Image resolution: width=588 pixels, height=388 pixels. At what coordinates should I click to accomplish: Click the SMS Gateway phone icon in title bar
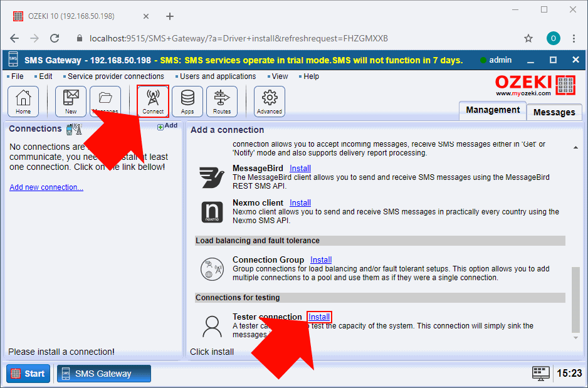pyautogui.click(x=13, y=60)
